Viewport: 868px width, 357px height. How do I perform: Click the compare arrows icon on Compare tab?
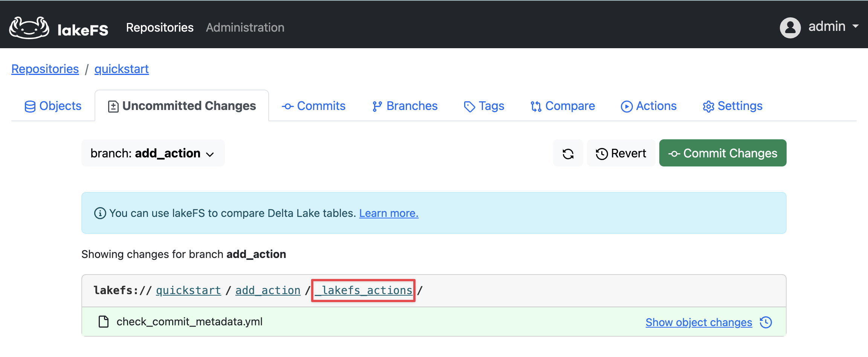pos(536,106)
